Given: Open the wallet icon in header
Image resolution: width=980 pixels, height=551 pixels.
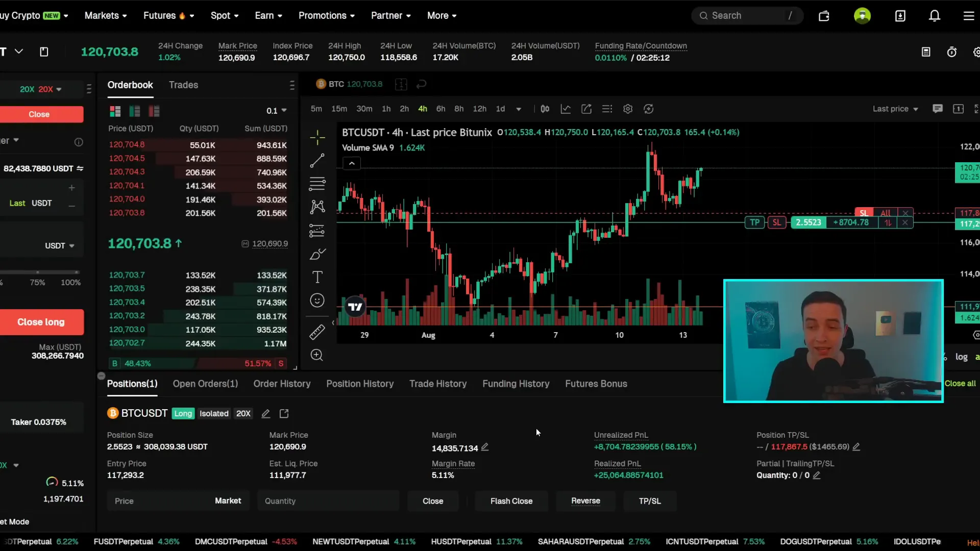Looking at the screenshot, I should [x=824, y=16].
